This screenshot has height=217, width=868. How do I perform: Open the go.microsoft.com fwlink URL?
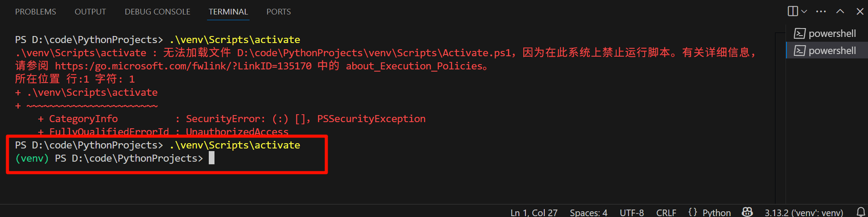click(183, 66)
